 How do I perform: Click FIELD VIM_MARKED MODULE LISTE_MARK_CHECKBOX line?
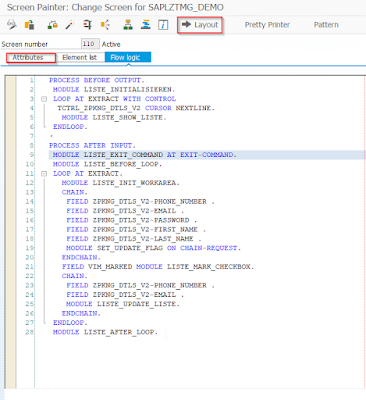point(158,267)
